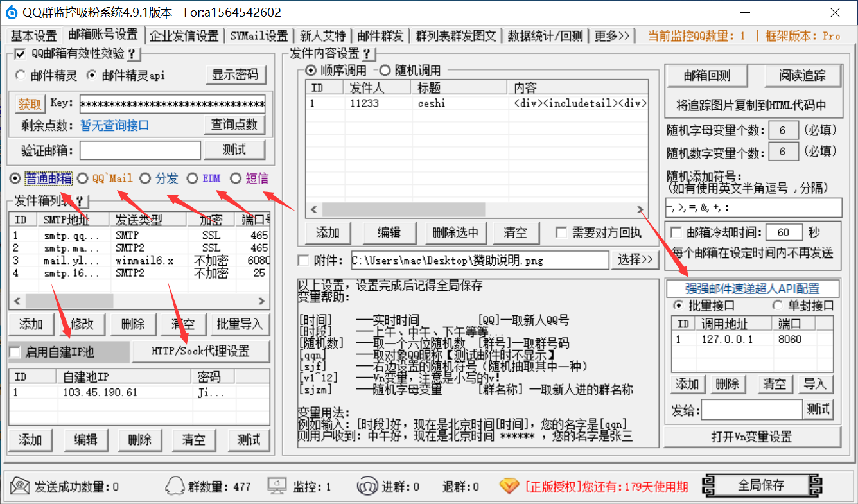The width and height of the screenshot is (858, 504).
Task: Toggle the QQ邮箱有效性效验 checkbox
Action: click(19, 54)
